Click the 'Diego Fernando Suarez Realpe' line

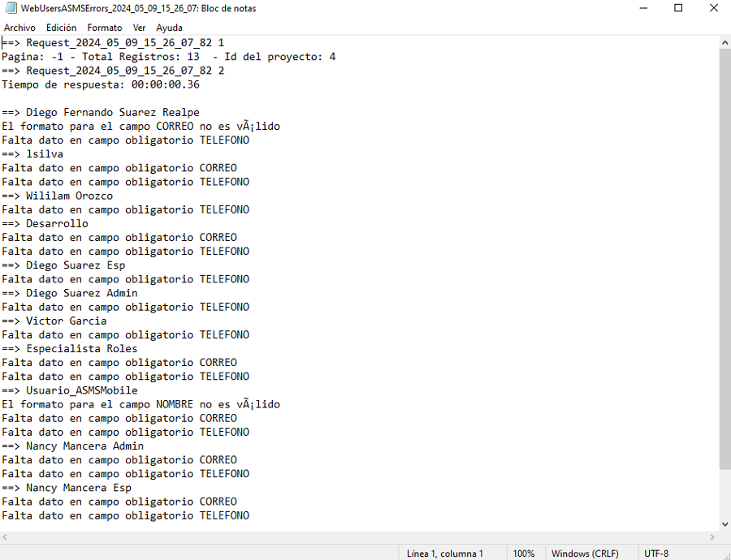click(101, 112)
